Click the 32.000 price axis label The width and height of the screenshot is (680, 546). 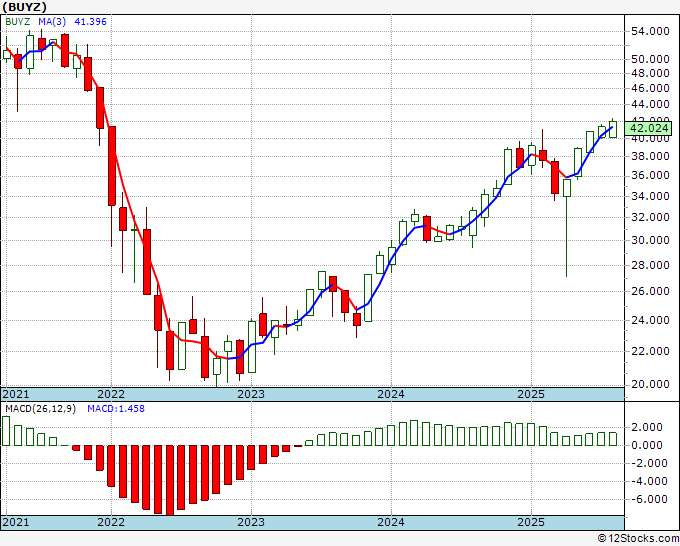click(650, 218)
